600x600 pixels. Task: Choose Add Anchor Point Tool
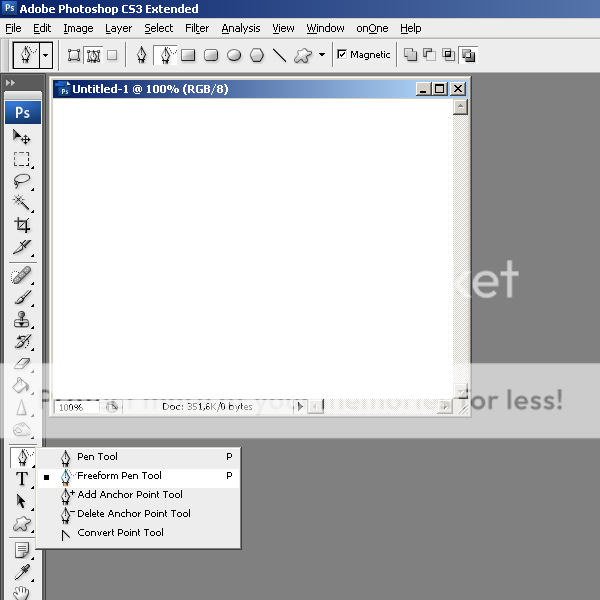coord(139,495)
